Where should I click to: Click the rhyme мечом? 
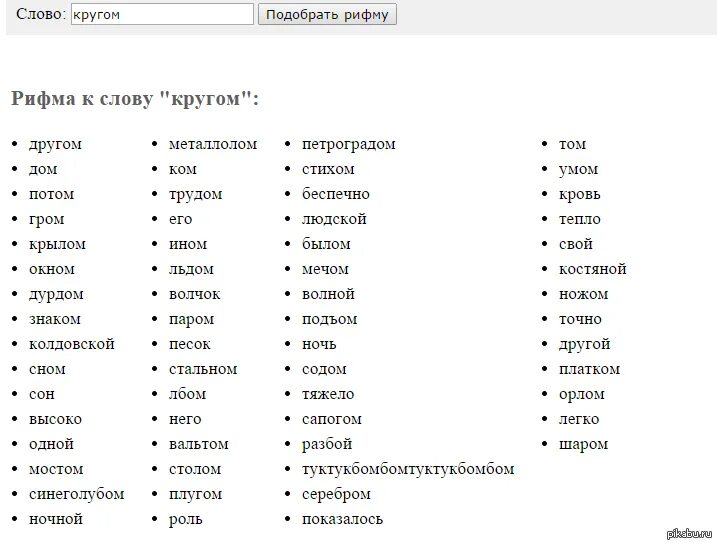(325, 269)
